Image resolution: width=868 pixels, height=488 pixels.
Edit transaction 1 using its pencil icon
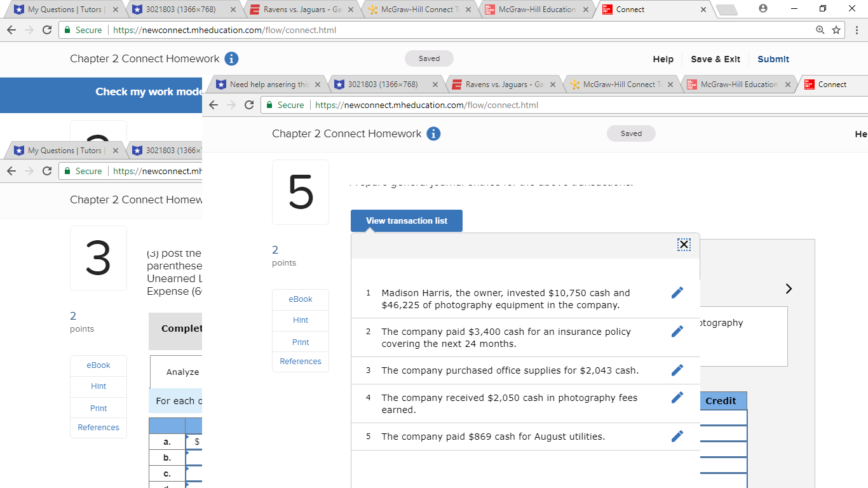(x=677, y=292)
